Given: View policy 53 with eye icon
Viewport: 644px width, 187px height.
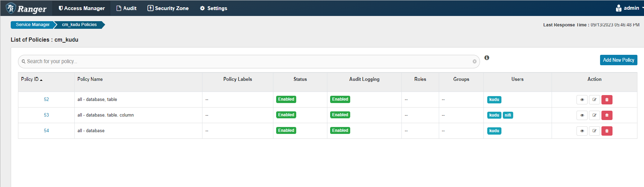Looking at the screenshot, I should click(x=582, y=115).
